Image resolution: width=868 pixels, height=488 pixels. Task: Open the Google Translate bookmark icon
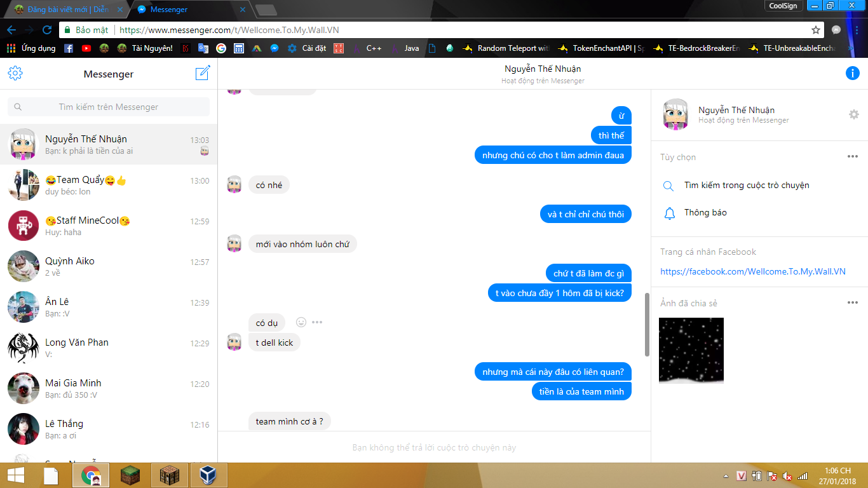pos(203,48)
